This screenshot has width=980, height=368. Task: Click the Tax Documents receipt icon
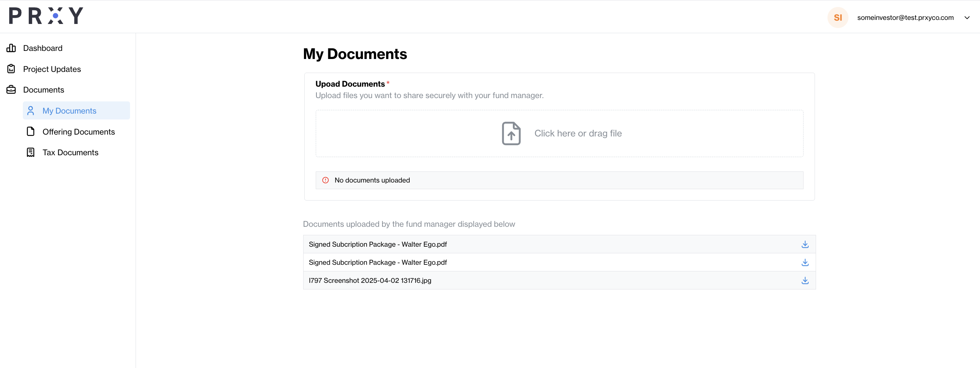coord(31,152)
